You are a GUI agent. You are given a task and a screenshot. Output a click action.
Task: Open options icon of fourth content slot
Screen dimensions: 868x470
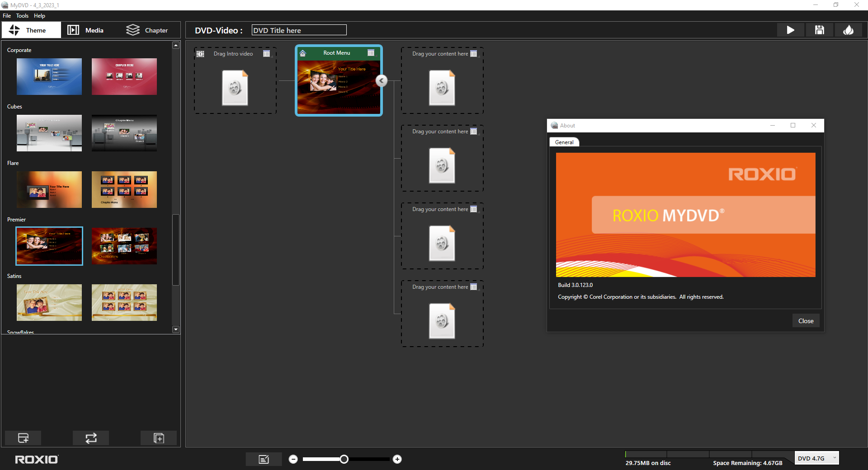474,287
